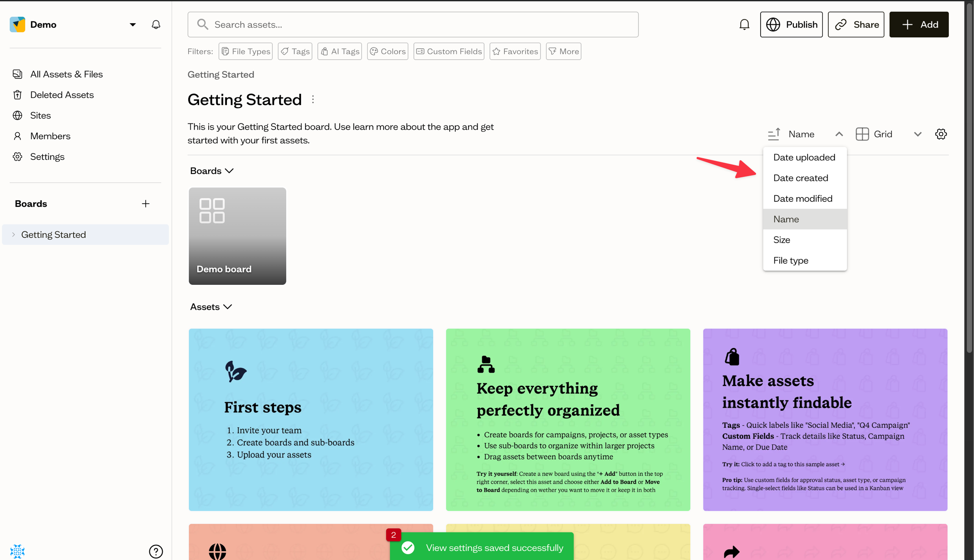The height and width of the screenshot is (560, 974).
Task: Go to All Assets & Files
Action: click(66, 74)
